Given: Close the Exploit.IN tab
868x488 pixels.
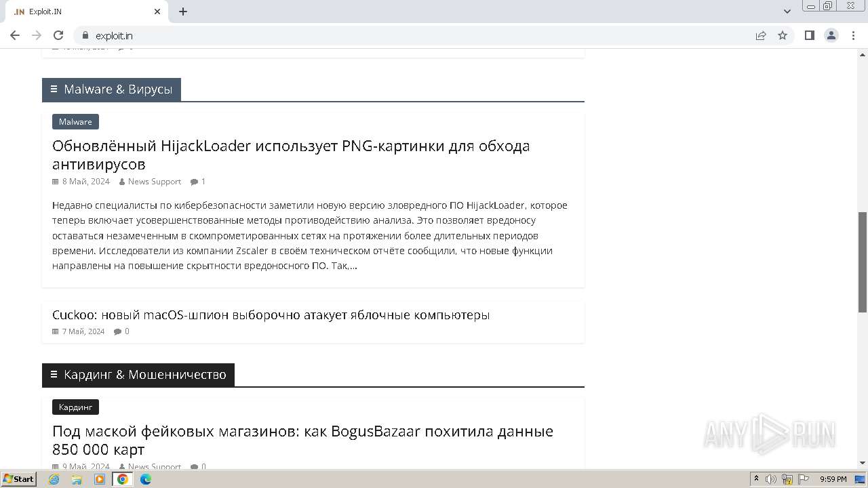Looking at the screenshot, I should [157, 12].
